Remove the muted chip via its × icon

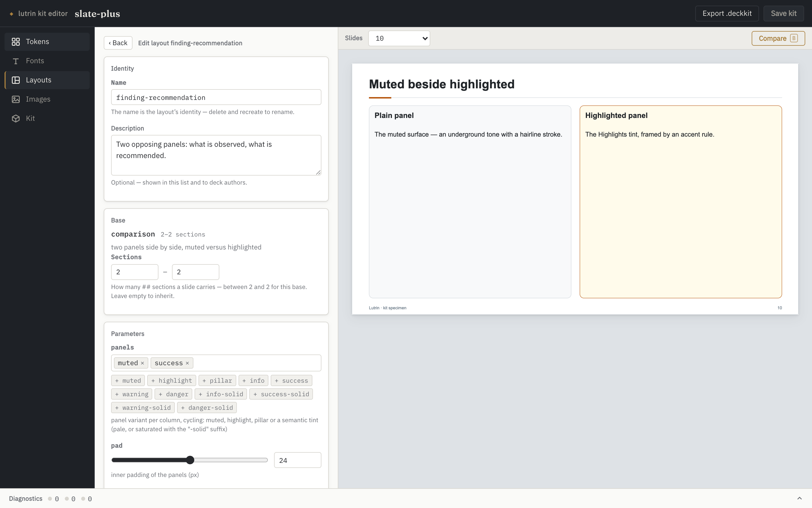pos(142,363)
